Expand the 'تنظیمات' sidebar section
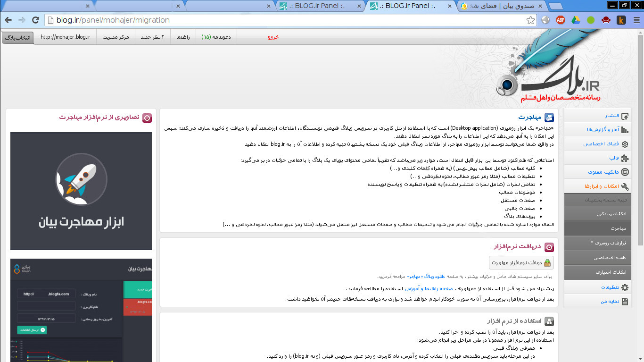Screen dimensions: 644x362 pyautogui.click(x=598, y=287)
